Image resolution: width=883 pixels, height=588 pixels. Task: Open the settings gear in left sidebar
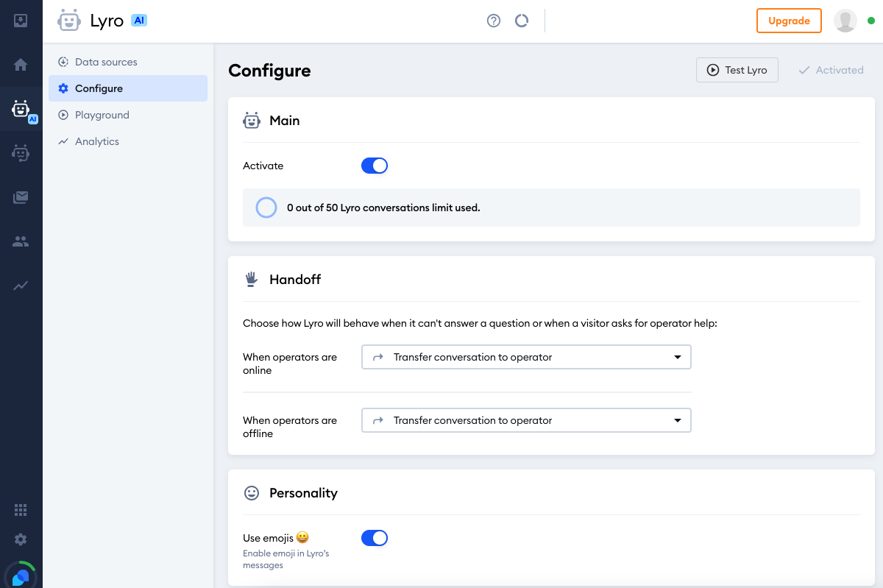(x=21, y=539)
